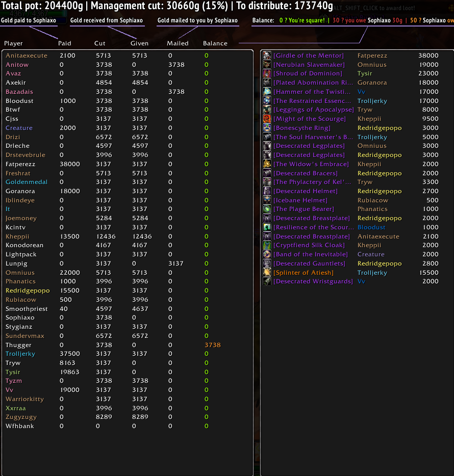Screen dimensions: 454x476
Task: Select the Anitaexecute player row
Action: point(128,56)
